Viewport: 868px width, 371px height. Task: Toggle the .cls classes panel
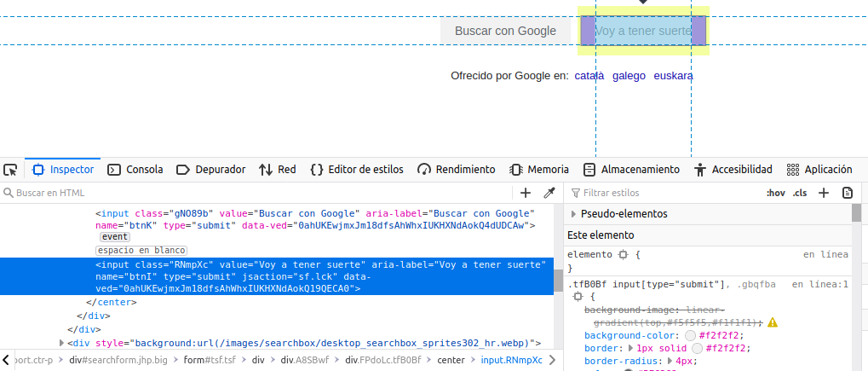coord(799,193)
